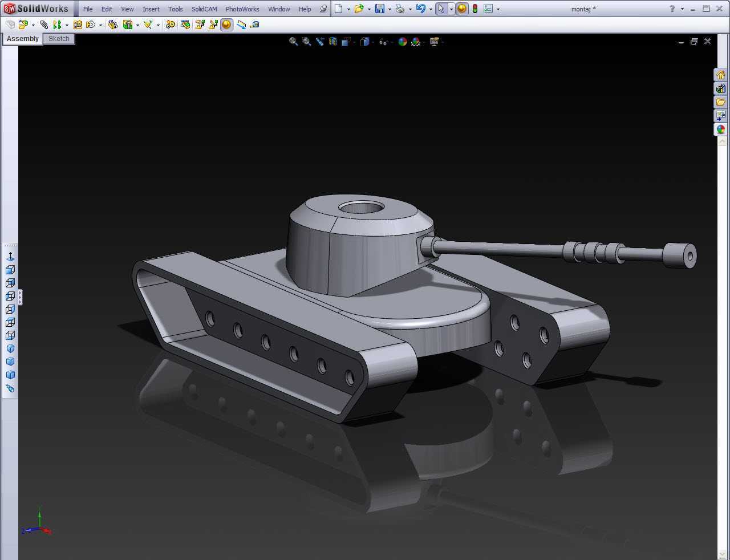Open the Window menu
Image resolution: width=730 pixels, height=560 pixels.
(279, 9)
